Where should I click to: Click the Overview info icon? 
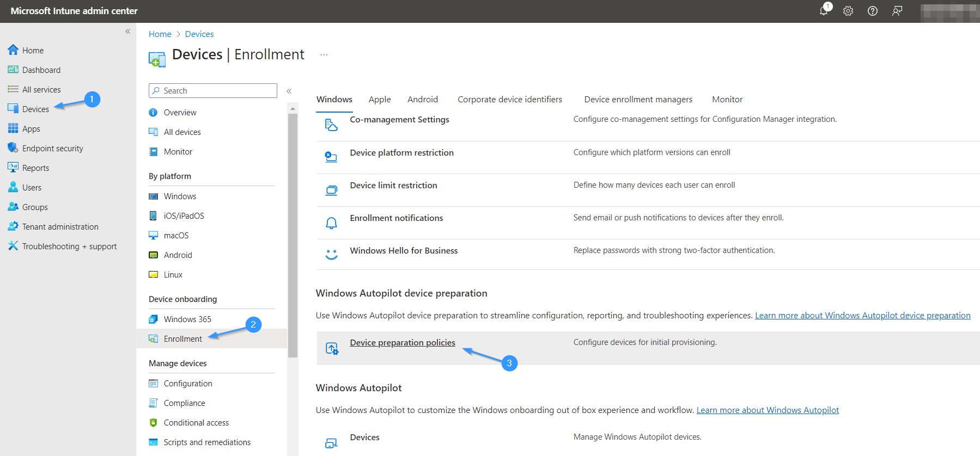click(x=153, y=112)
